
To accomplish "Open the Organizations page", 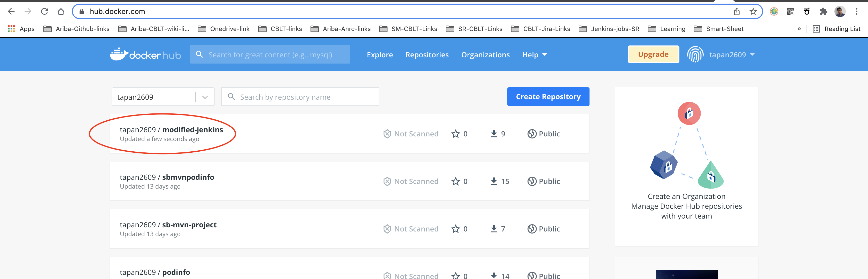I will pyautogui.click(x=485, y=55).
